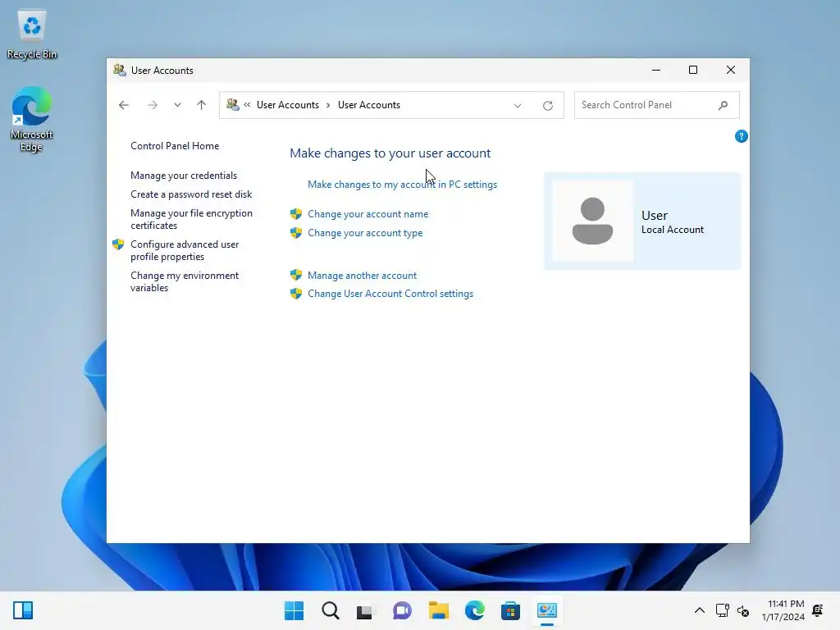The image size is (840, 630).
Task: Select Change your account type
Action: click(365, 232)
